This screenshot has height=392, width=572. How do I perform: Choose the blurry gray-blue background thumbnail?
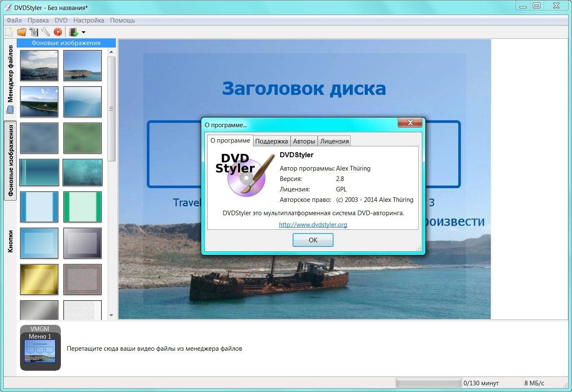[x=39, y=138]
